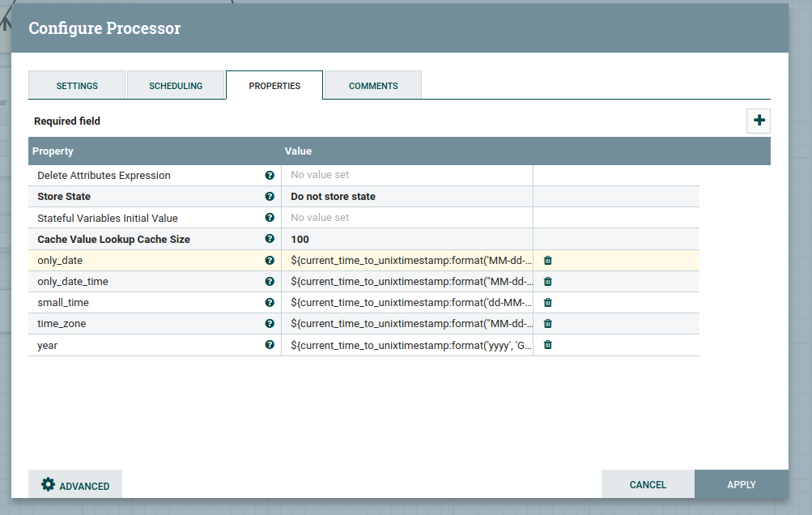
Task: Apply the processor configuration changes
Action: (740, 484)
